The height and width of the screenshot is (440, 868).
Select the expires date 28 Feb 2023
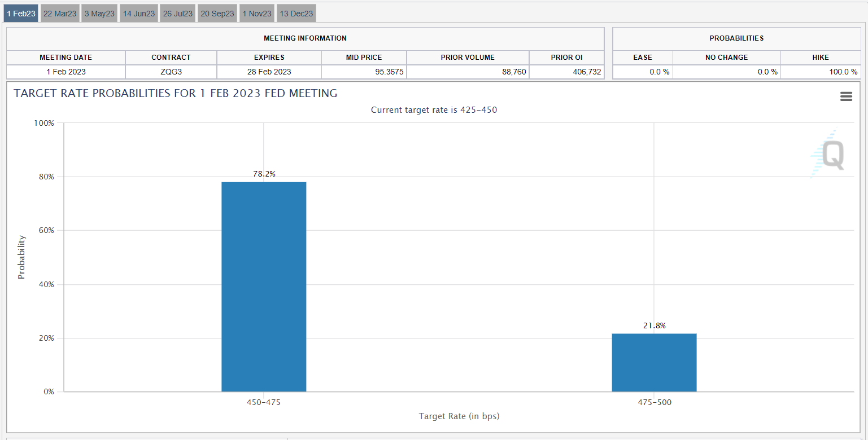click(x=269, y=72)
